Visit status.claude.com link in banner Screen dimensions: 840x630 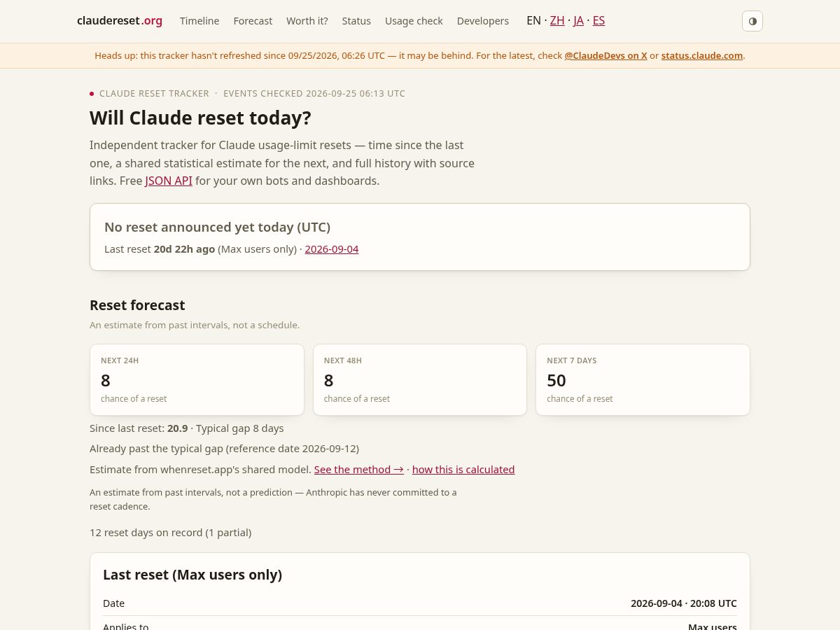[x=702, y=55]
